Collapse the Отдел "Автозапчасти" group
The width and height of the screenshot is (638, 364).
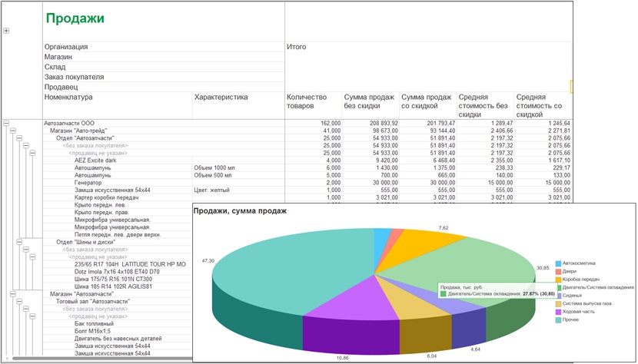pyautogui.click(x=19, y=138)
